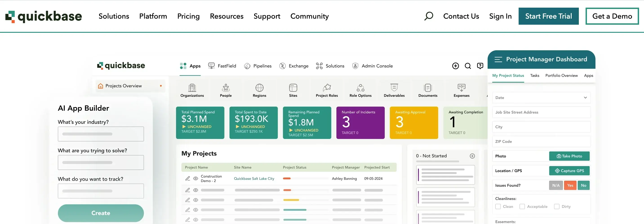
Task: Add card to 0 - Not Started column
Action: pos(472,156)
